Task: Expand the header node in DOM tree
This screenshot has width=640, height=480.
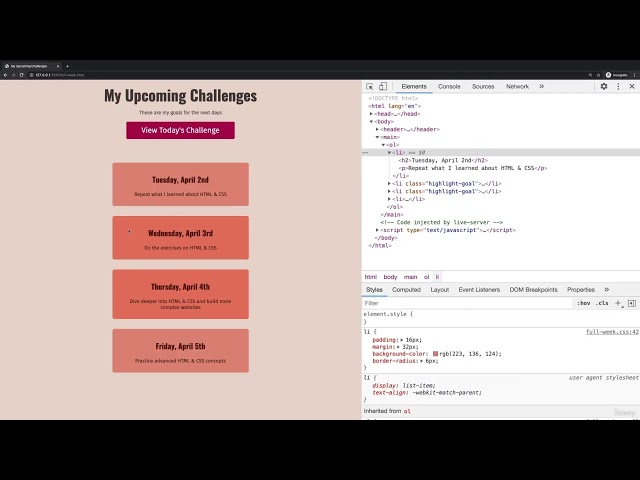Action: pos(377,129)
